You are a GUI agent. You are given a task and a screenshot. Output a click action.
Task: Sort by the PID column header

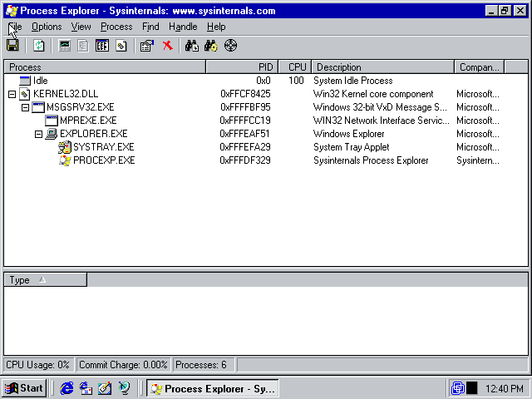(242, 67)
